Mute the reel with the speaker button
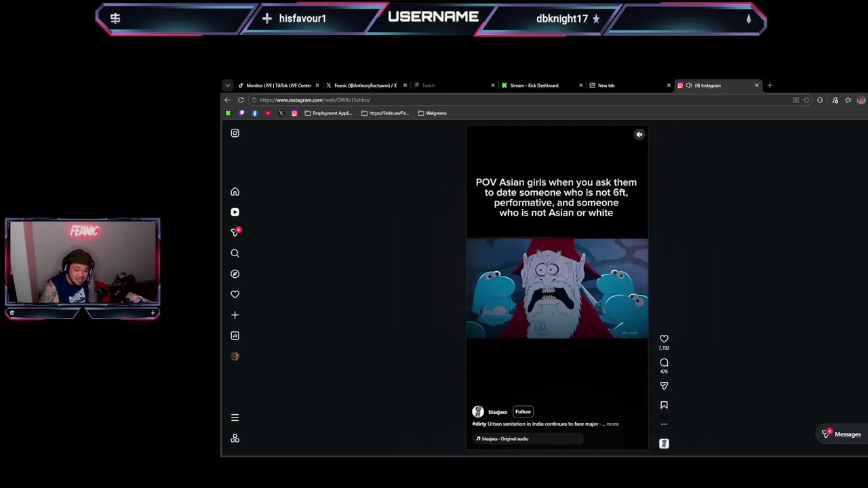868x488 pixels. (x=639, y=134)
